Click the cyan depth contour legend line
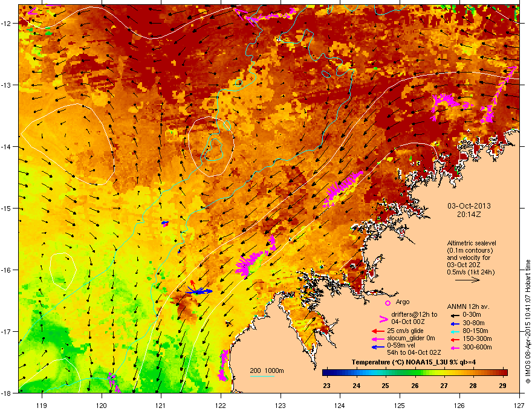532x411 pixels. coord(262,376)
